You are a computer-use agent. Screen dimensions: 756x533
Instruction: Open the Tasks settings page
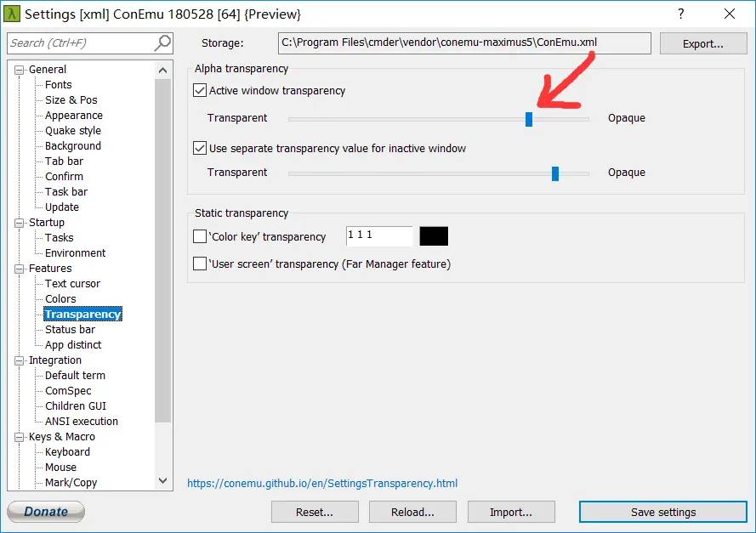pyautogui.click(x=60, y=237)
